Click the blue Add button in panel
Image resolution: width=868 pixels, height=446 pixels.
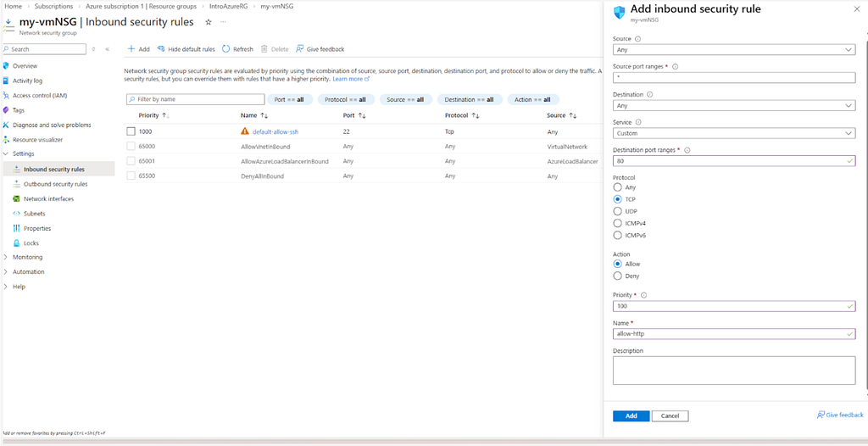(631, 416)
